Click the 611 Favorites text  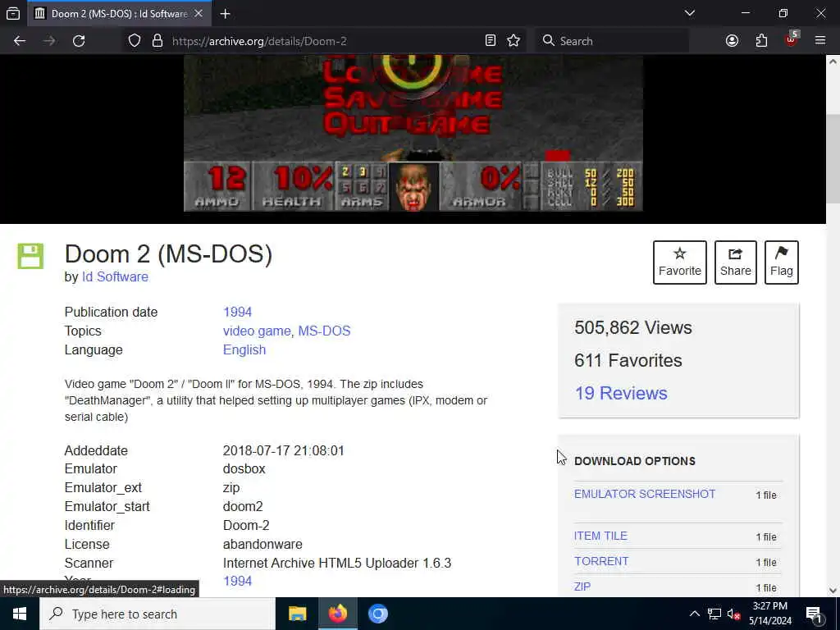click(628, 361)
